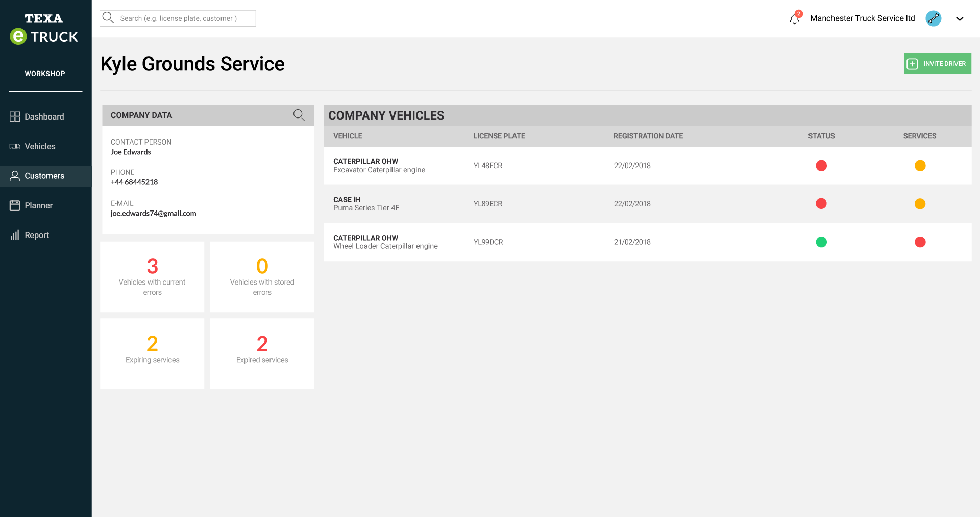Open the Wheel Loader Caterpillar engine row
The image size is (980, 517).
point(648,242)
